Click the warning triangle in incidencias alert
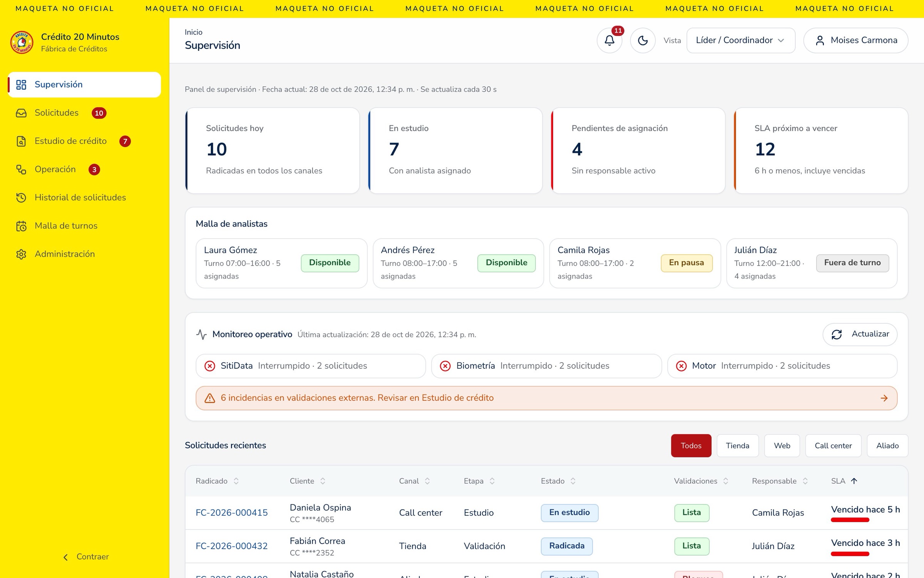924x578 pixels. point(210,398)
